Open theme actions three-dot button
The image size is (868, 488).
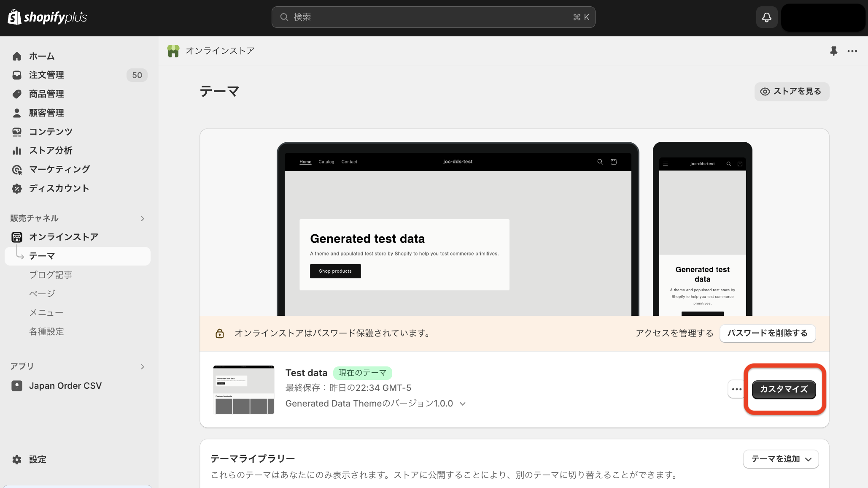tap(736, 389)
